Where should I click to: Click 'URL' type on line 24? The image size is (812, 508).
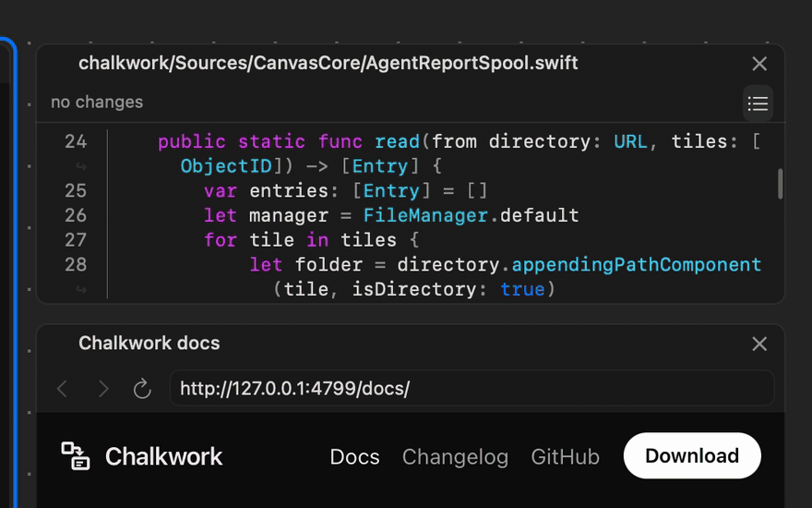(x=630, y=141)
